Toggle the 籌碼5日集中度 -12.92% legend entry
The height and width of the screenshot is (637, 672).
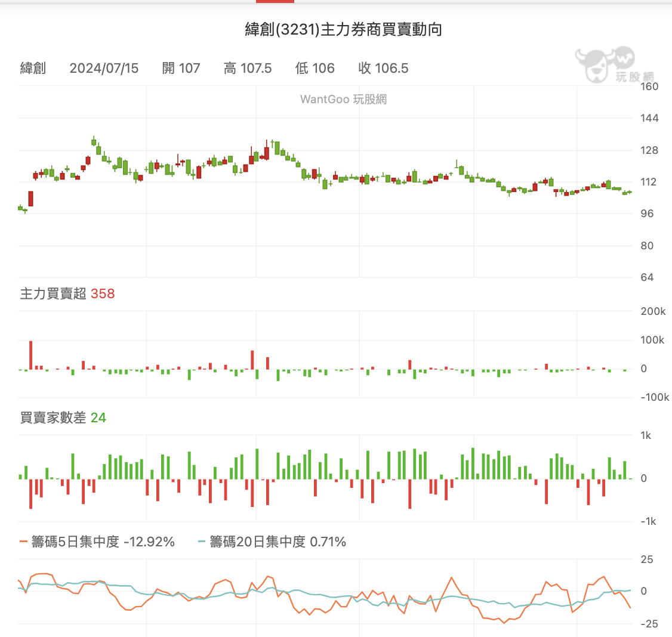coord(97,542)
